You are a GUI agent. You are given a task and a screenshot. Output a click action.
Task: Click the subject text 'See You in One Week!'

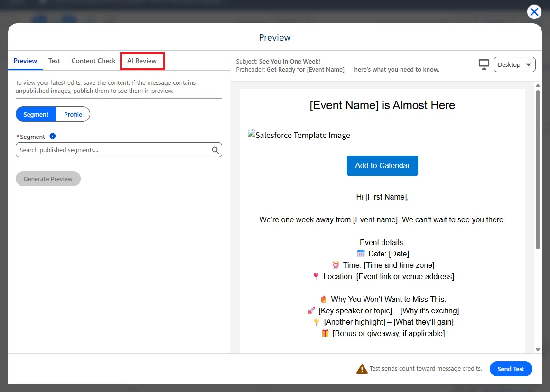[x=289, y=61]
